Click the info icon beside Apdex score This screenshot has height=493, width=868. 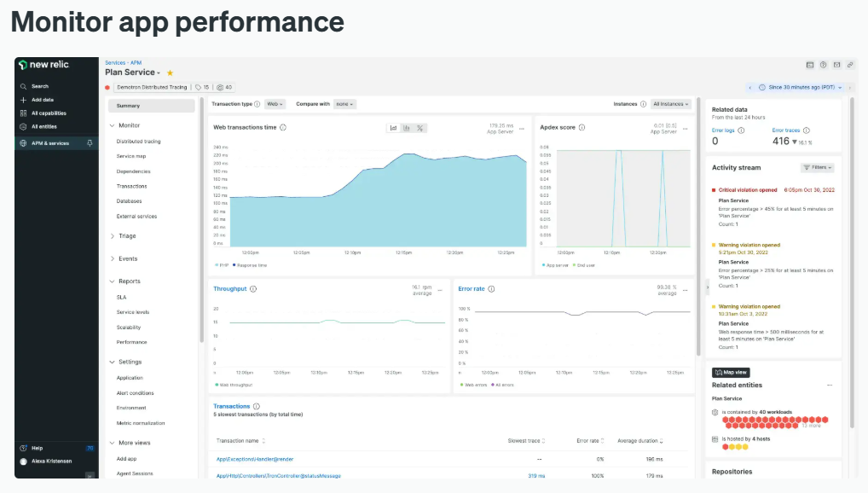(582, 127)
